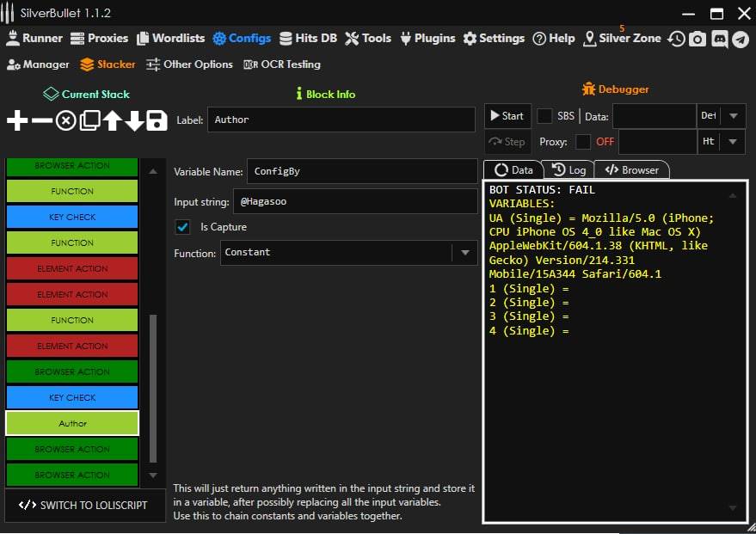Image resolution: width=756 pixels, height=534 pixels.
Task: Save the config with floppy disk icon
Action: pyautogui.click(x=157, y=120)
